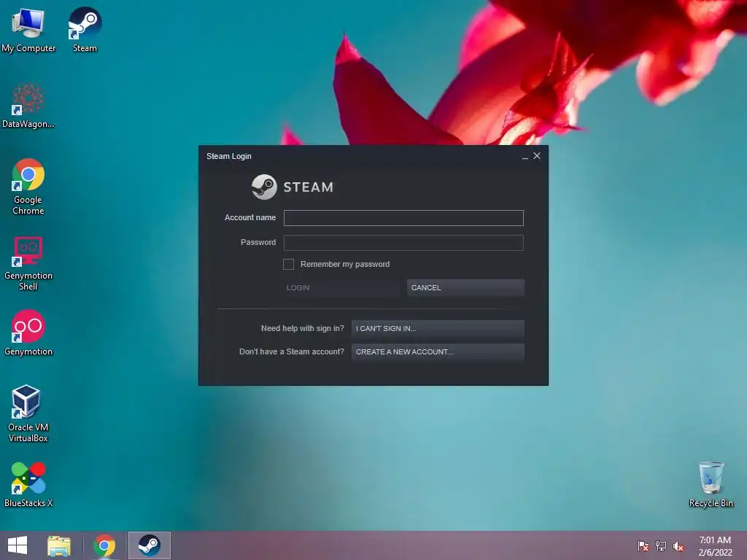
Task: Select the Oracle VM VirtualBox desktop icon
Action: pyautogui.click(x=28, y=414)
